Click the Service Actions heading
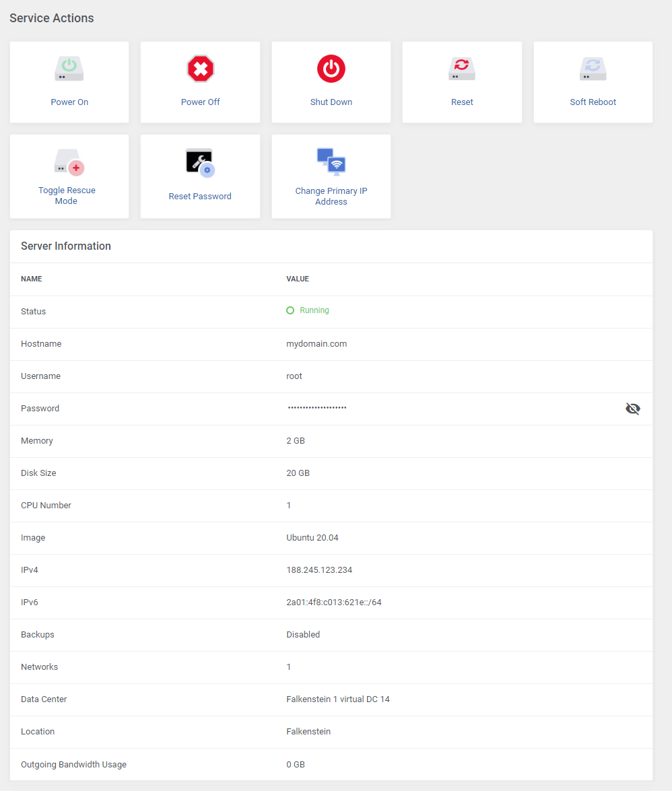Viewport: 672px width, 791px height. coord(51,18)
